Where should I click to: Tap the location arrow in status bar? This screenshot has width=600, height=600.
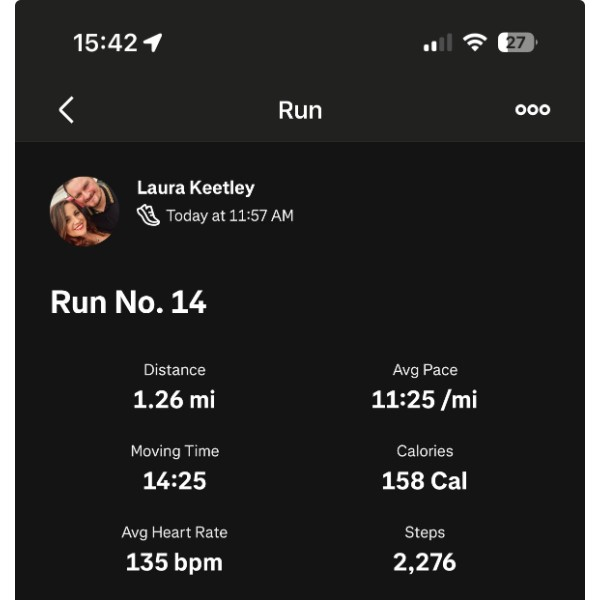(x=153, y=43)
